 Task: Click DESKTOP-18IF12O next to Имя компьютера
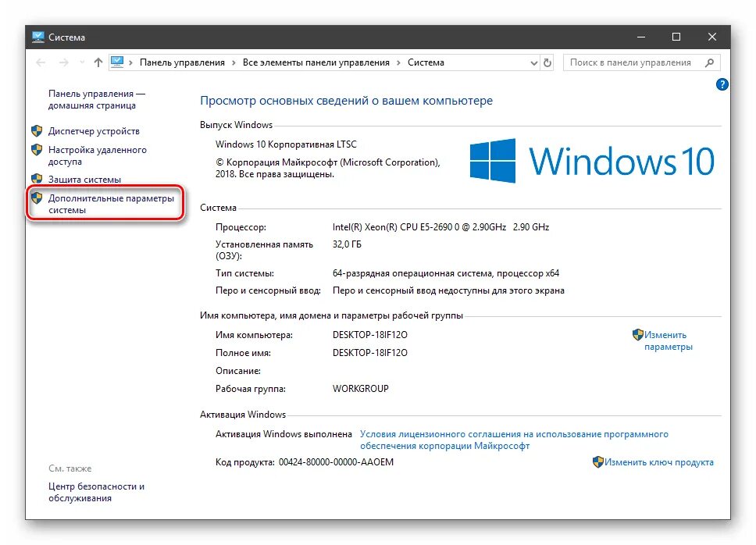370,335
